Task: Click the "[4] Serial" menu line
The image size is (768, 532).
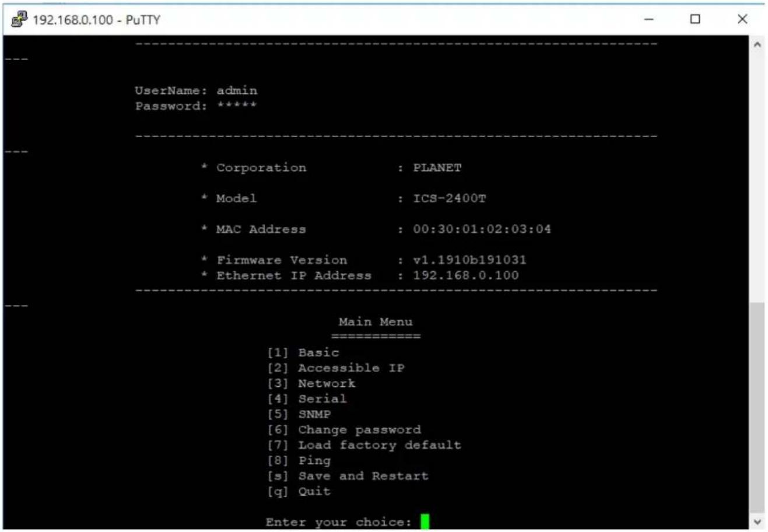Action: click(x=307, y=399)
